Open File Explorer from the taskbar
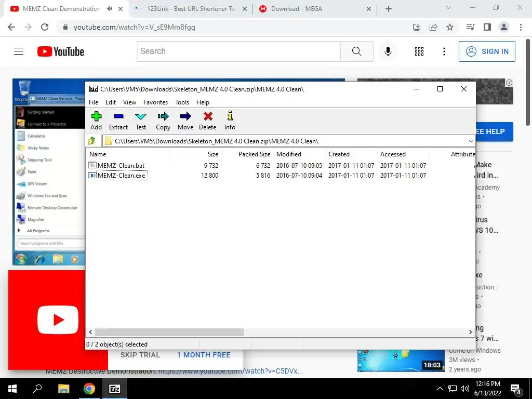Screen dimensions: 532x399 [63, 389]
